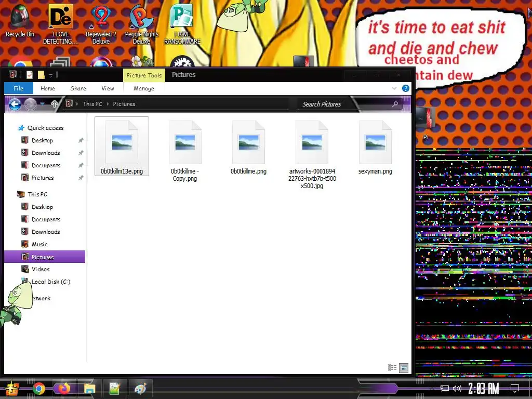Go up one folder level
This screenshot has width=532, height=399.
[x=54, y=104]
